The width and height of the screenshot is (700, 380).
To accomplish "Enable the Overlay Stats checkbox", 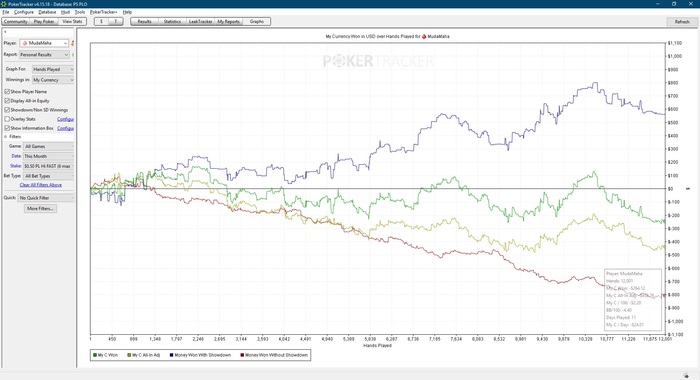I will click(7, 119).
